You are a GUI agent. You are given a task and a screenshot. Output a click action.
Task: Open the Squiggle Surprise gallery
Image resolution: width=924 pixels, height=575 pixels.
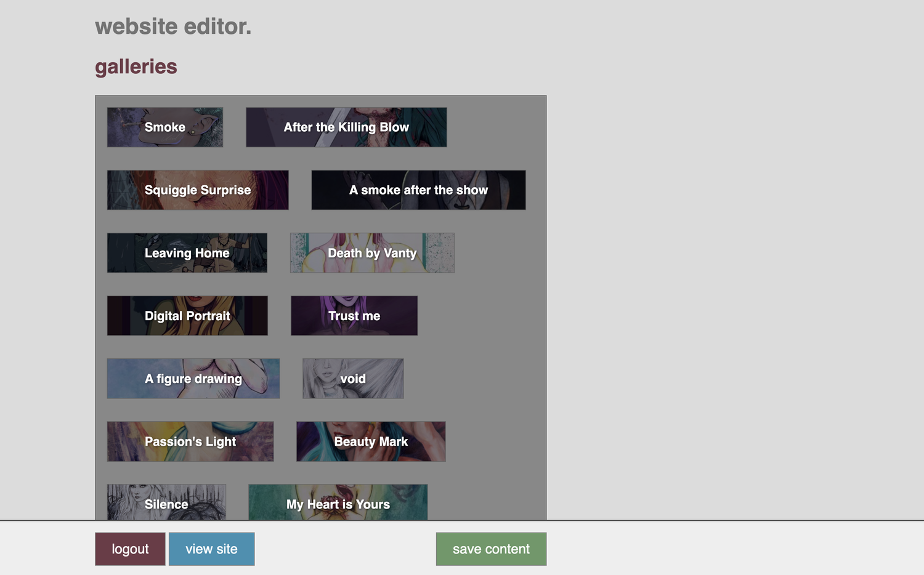(x=198, y=190)
